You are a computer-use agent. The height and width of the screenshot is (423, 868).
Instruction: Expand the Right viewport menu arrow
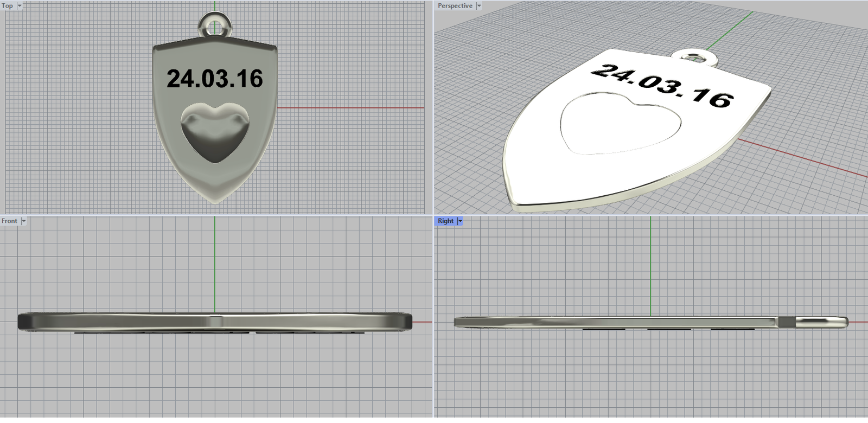coord(460,221)
